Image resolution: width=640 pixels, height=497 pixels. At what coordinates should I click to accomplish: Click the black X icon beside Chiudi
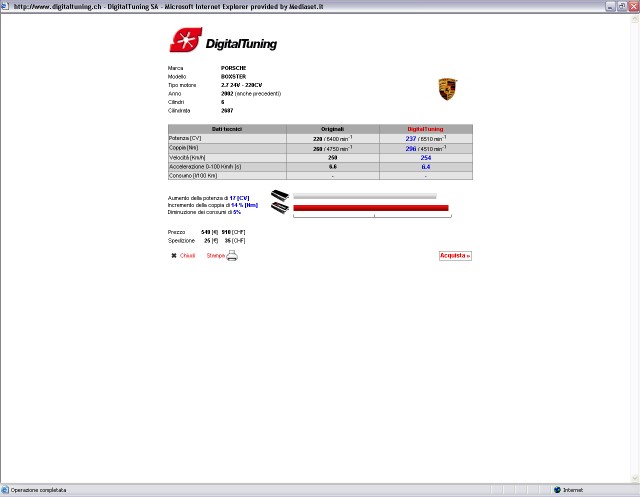[173, 256]
